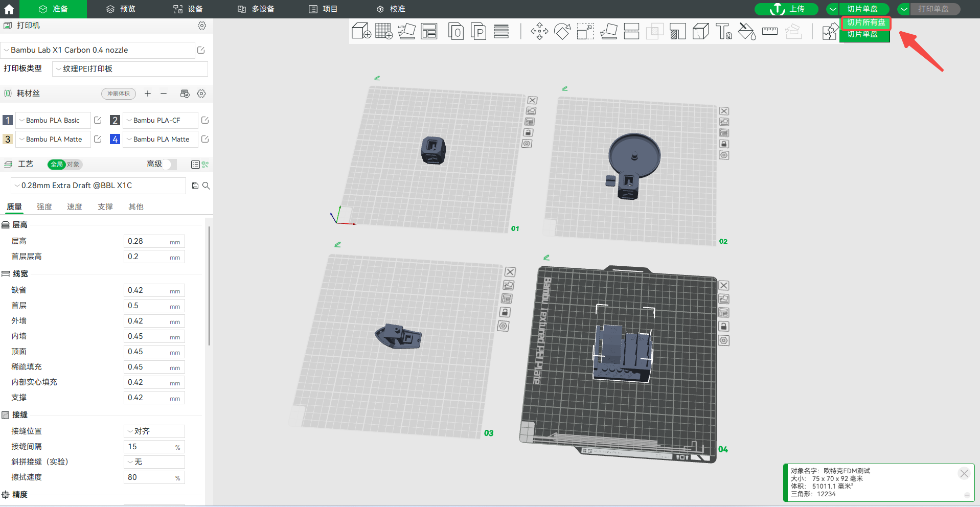Open filament settings gear icon
The height and width of the screenshot is (507, 980).
point(201,94)
